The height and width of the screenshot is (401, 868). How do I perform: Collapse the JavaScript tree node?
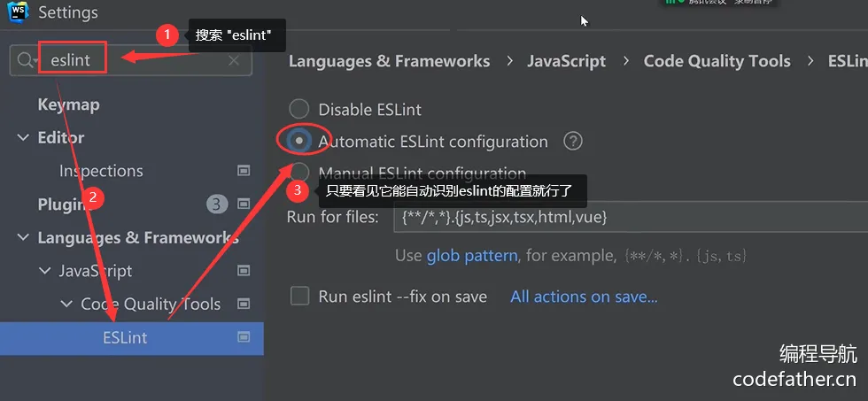pos(44,271)
